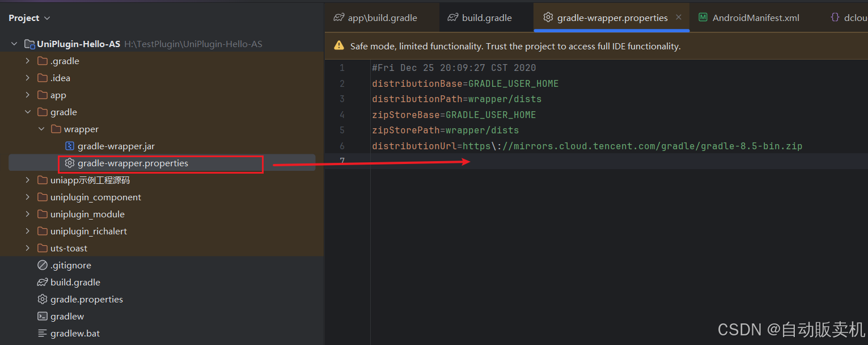Image resolution: width=868 pixels, height=345 pixels.
Task: Click the Gradle icon on build.gradle tab
Action: point(452,18)
